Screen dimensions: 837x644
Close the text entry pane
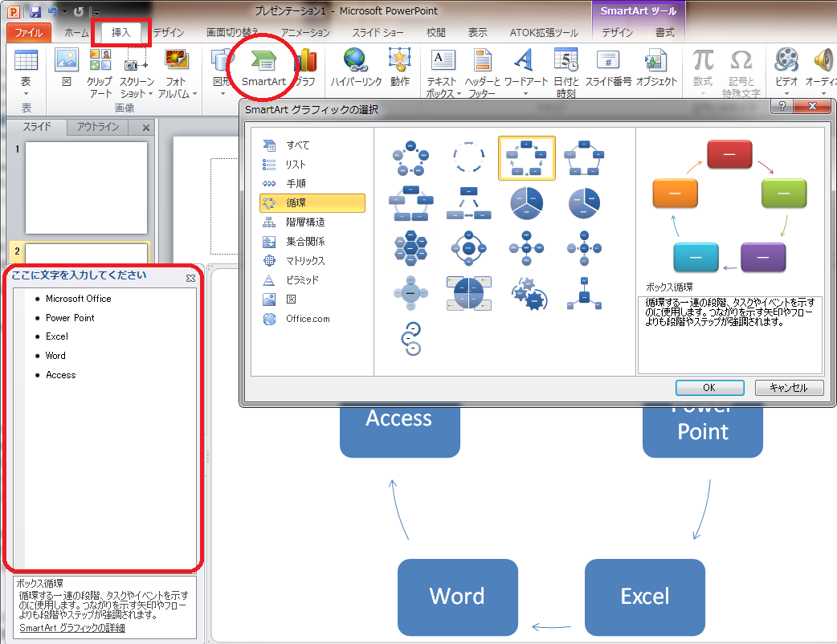190,278
